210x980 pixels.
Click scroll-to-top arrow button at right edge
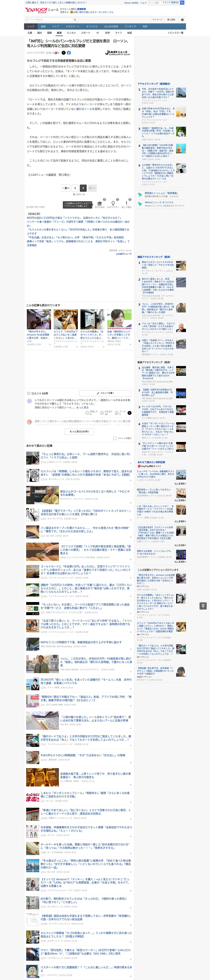pos(203,606)
